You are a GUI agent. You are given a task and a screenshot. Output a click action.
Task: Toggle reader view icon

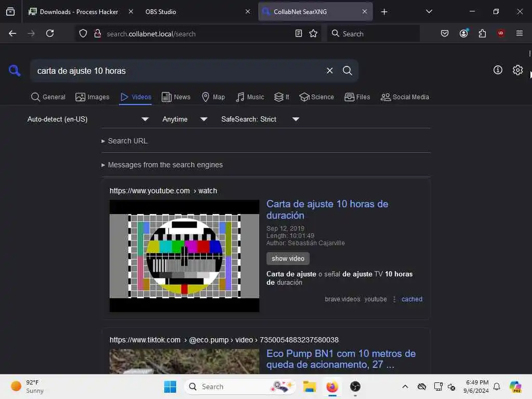click(x=299, y=33)
